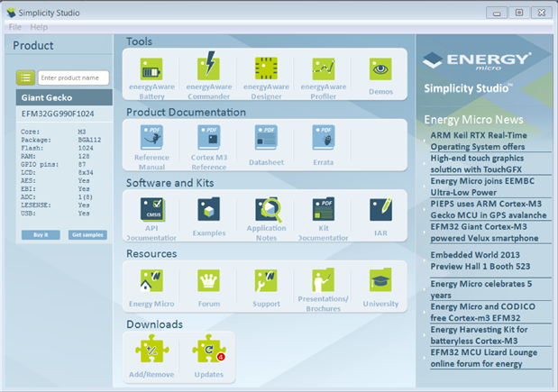Click the LESENSE: Yes spec row

(55, 205)
